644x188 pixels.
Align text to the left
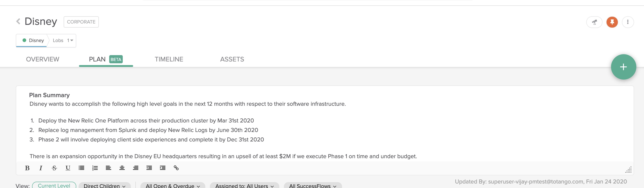(108, 168)
